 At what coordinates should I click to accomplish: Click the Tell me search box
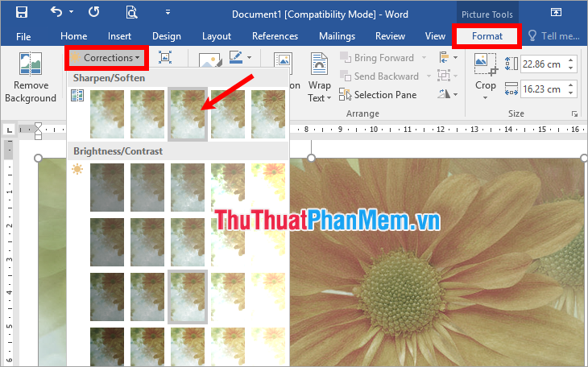point(554,36)
